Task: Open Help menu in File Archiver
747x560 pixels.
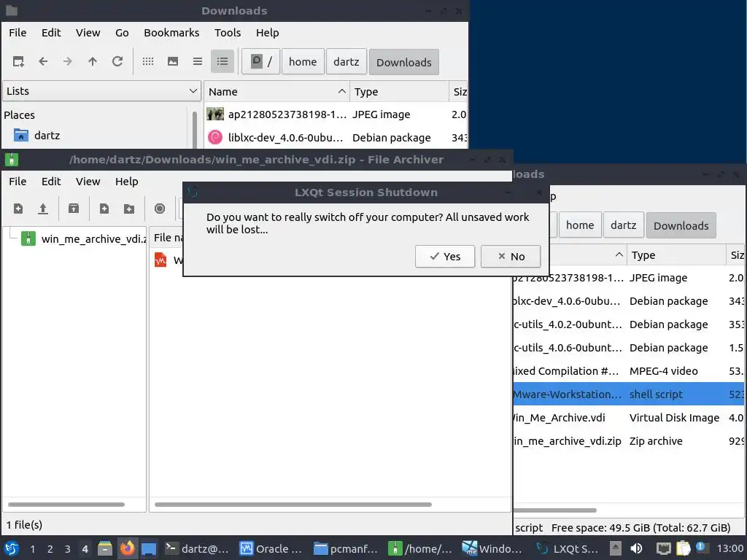Action: click(127, 182)
